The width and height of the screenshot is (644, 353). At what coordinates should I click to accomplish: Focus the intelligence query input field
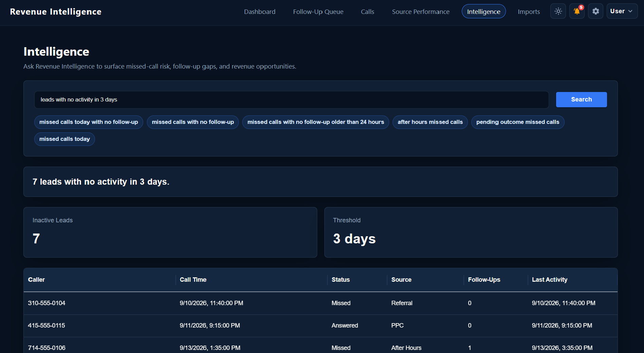(x=291, y=100)
